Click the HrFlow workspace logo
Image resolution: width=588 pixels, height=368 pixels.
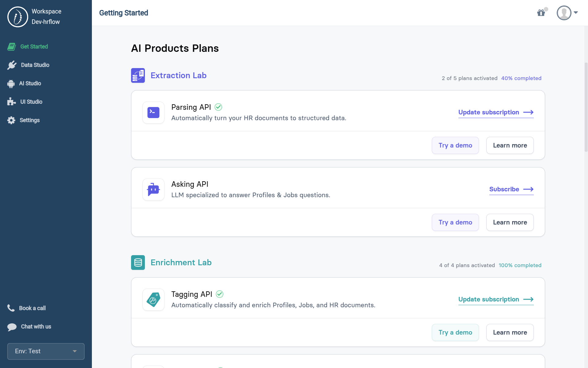tap(17, 17)
